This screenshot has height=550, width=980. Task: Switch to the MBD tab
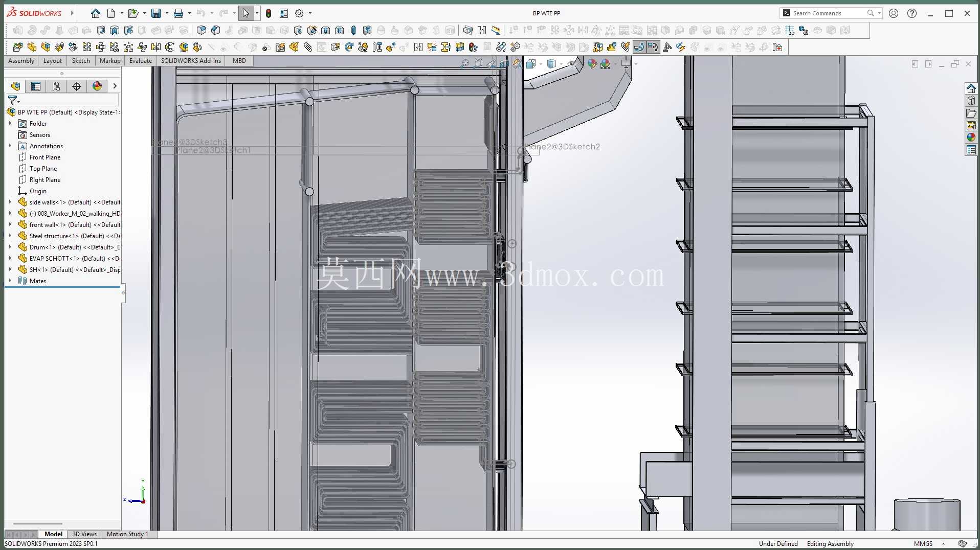pyautogui.click(x=239, y=60)
